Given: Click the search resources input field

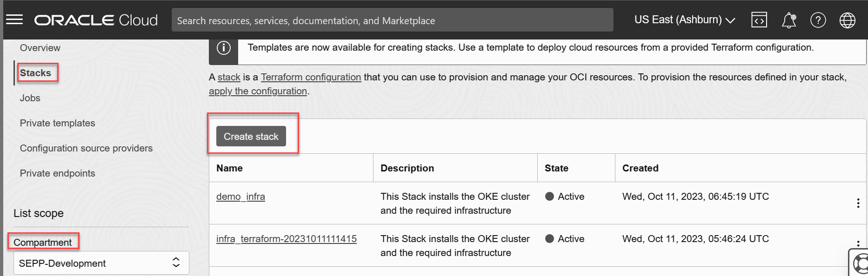Looking at the screenshot, I should [392, 20].
